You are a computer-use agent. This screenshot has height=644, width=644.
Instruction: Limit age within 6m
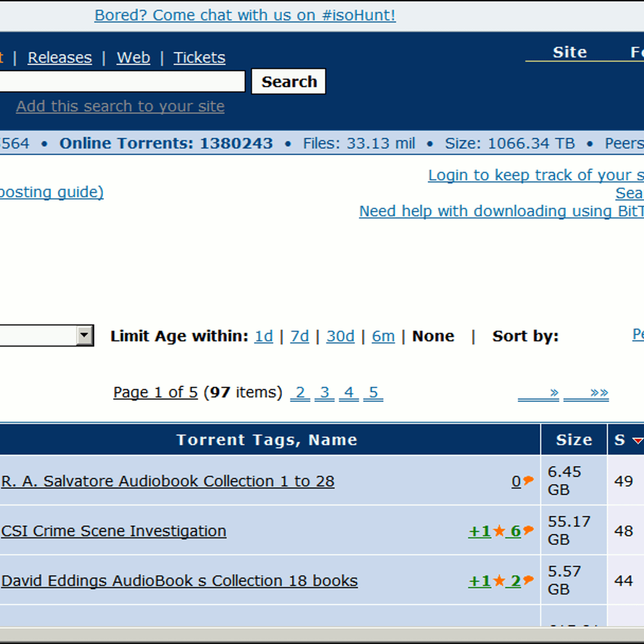click(383, 336)
